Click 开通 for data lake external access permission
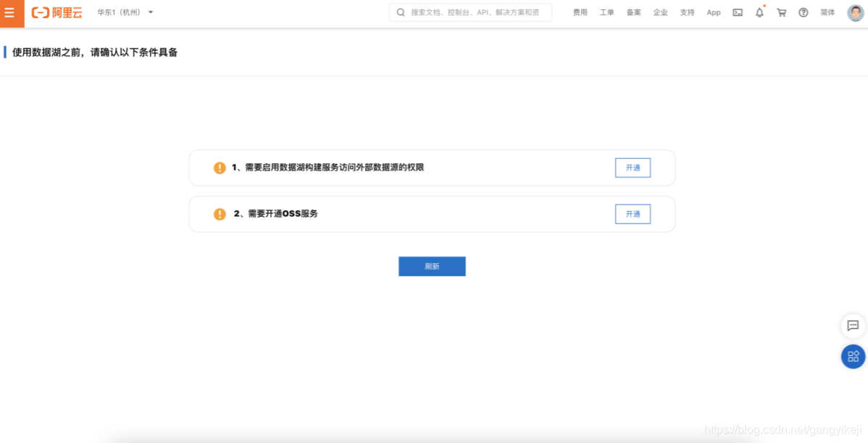This screenshot has height=443, width=868. (x=633, y=167)
